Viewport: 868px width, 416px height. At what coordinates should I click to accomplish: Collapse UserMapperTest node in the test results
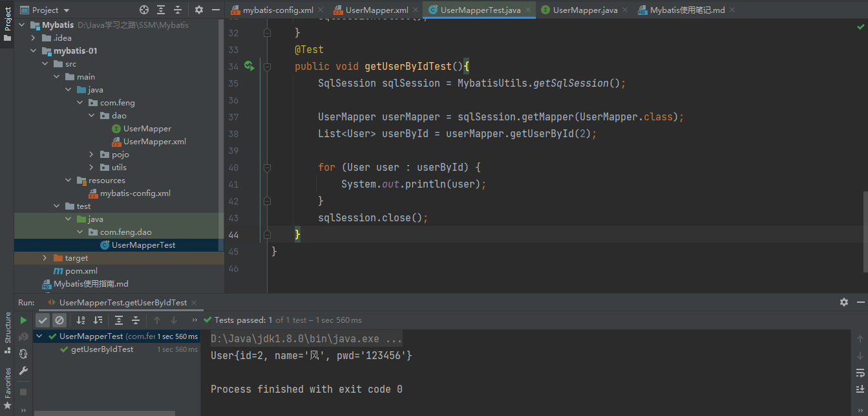(x=40, y=336)
